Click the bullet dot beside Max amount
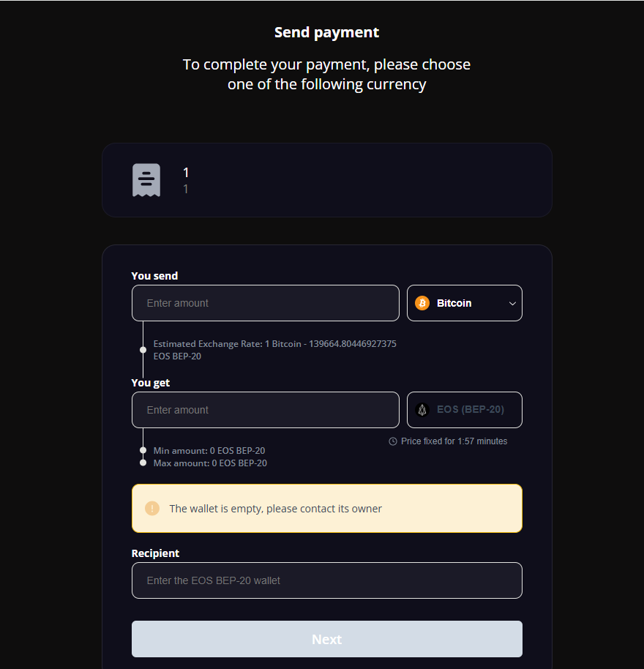The width and height of the screenshot is (644, 669). pos(143,463)
